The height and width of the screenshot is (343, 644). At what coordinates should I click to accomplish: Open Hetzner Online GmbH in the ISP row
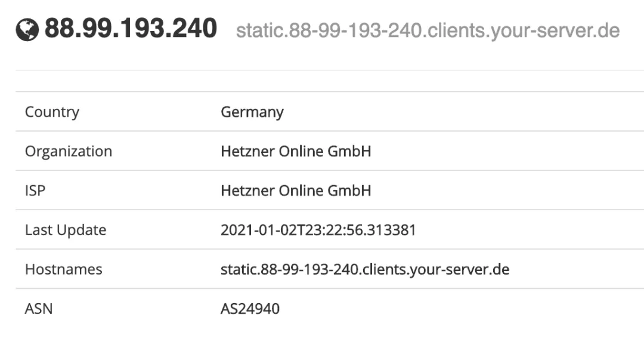(x=296, y=191)
